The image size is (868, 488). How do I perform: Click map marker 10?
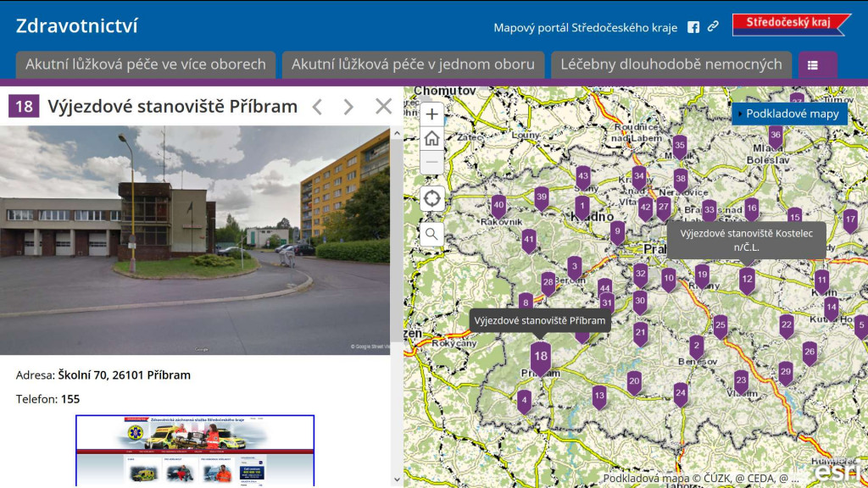click(x=669, y=280)
